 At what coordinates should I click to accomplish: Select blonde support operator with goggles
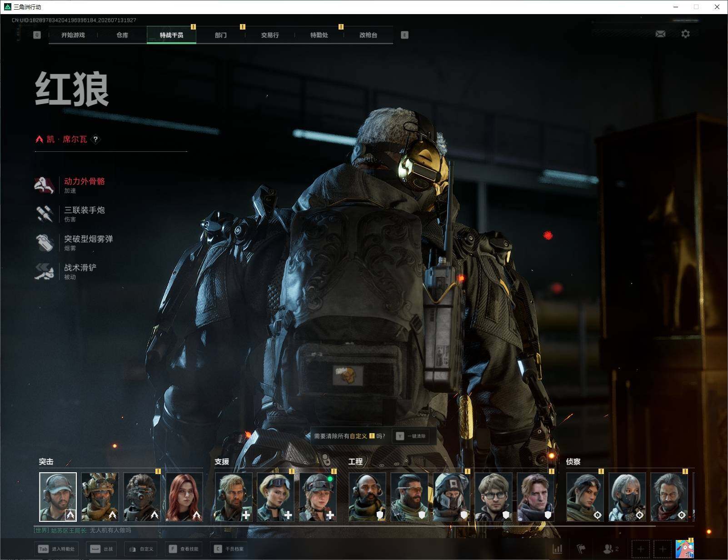(x=275, y=497)
